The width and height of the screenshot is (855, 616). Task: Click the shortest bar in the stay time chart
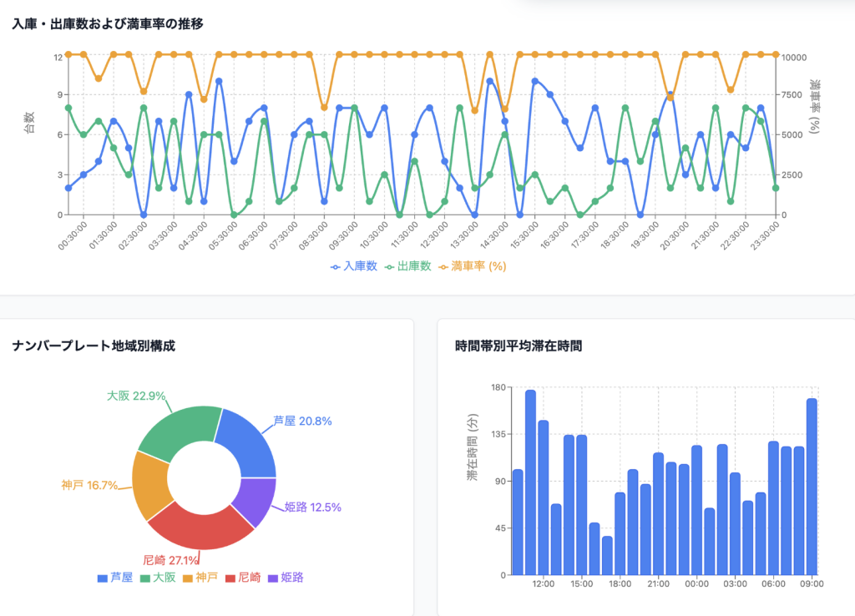pyautogui.click(x=607, y=555)
